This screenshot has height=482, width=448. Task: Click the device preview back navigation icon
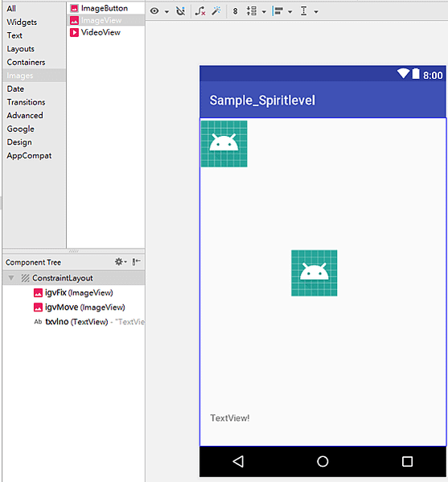click(238, 461)
